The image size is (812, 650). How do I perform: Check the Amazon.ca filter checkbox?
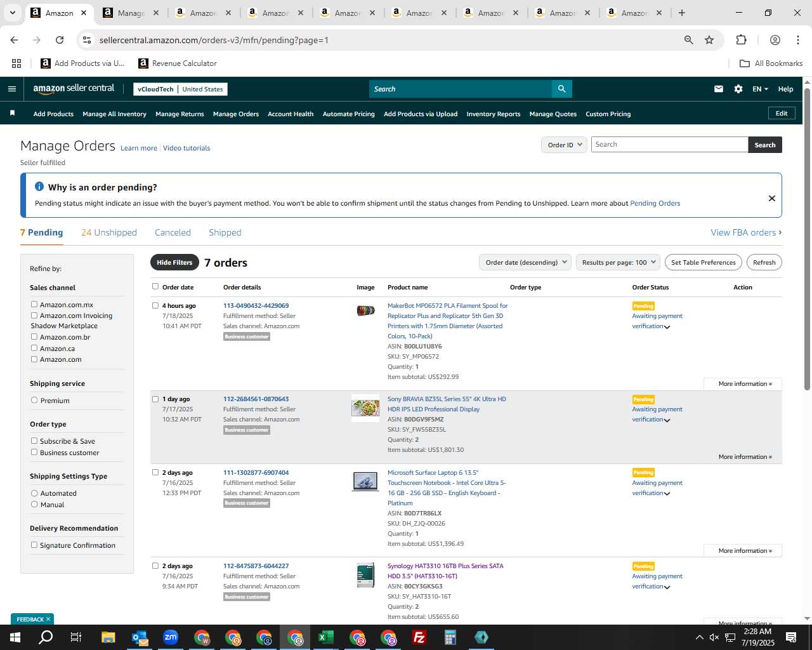click(x=34, y=348)
